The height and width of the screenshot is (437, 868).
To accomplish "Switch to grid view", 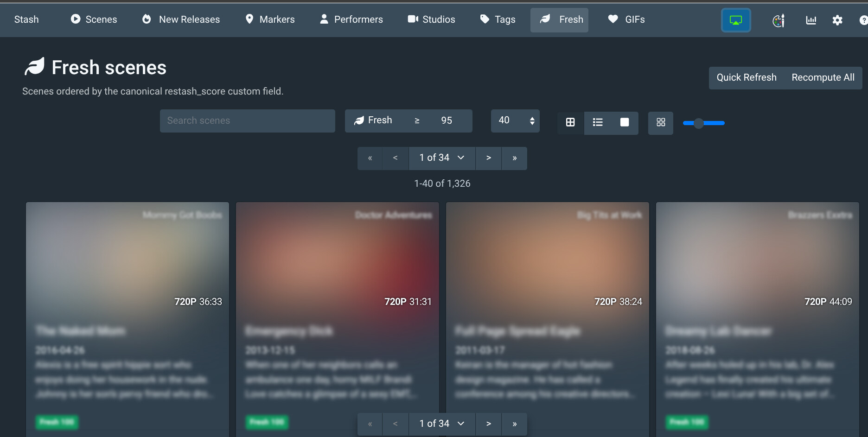I will tap(570, 122).
